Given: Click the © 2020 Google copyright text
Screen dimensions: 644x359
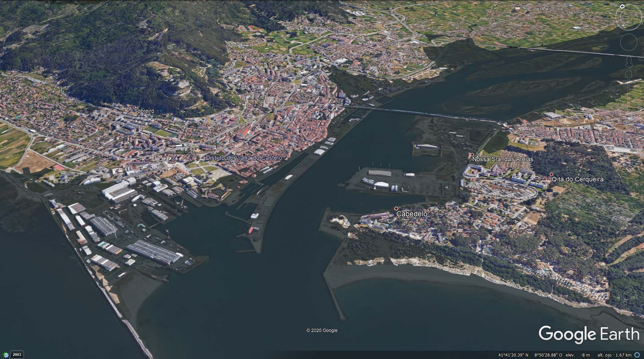Looking at the screenshot, I should coord(322,330).
